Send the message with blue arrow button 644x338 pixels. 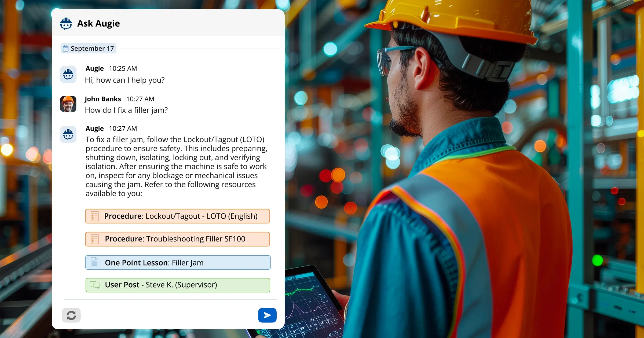(x=267, y=315)
